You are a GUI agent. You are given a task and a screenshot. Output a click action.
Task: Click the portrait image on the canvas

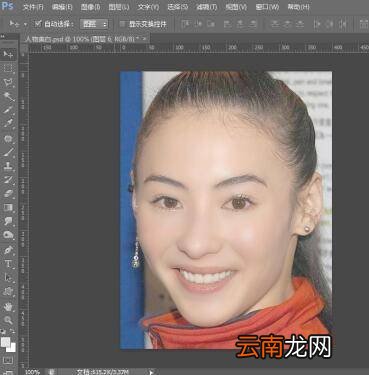(226, 210)
